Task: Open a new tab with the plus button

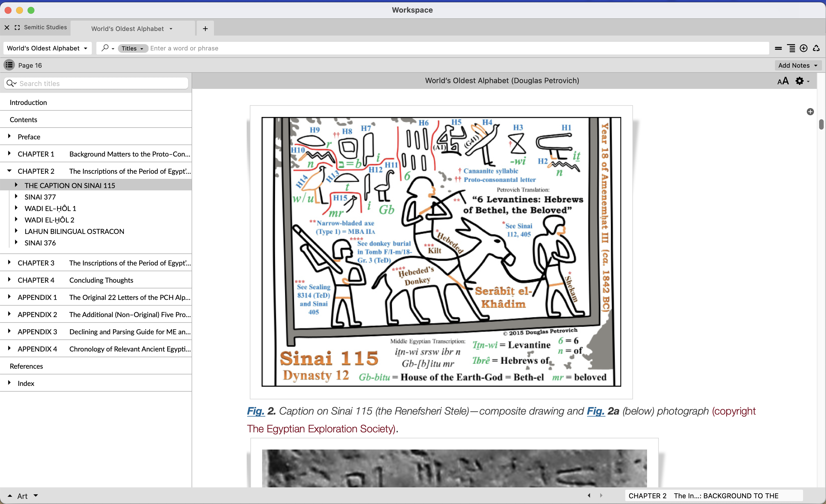Action: pos(205,28)
